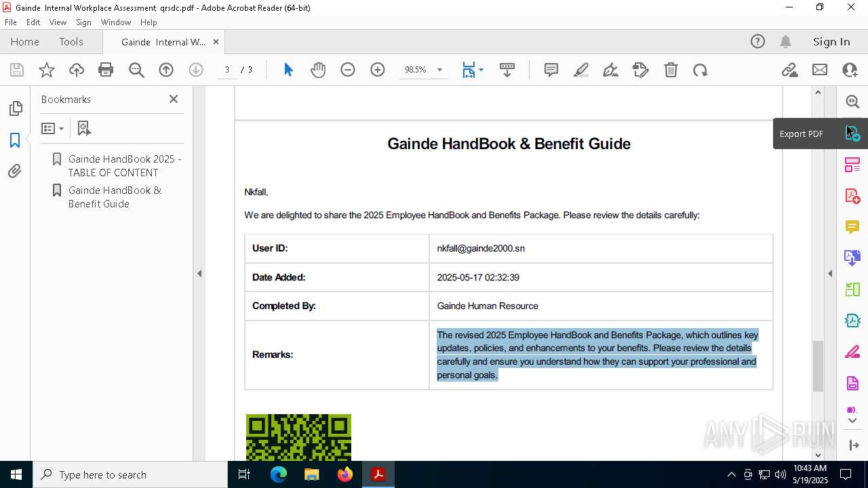The height and width of the screenshot is (488, 868).
Task: Open File Explorer from taskbar
Action: click(312, 474)
